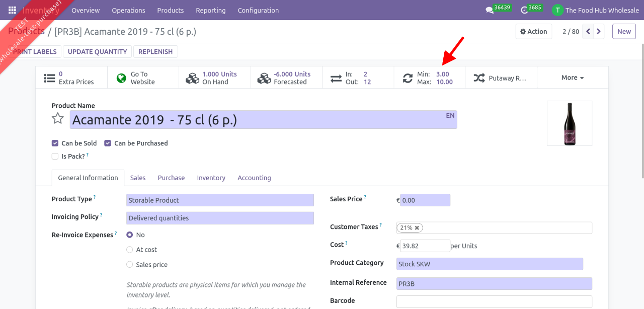Screen dimensions: 644x309
Task: Open the messages conversation icon
Action: tap(489, 10)
